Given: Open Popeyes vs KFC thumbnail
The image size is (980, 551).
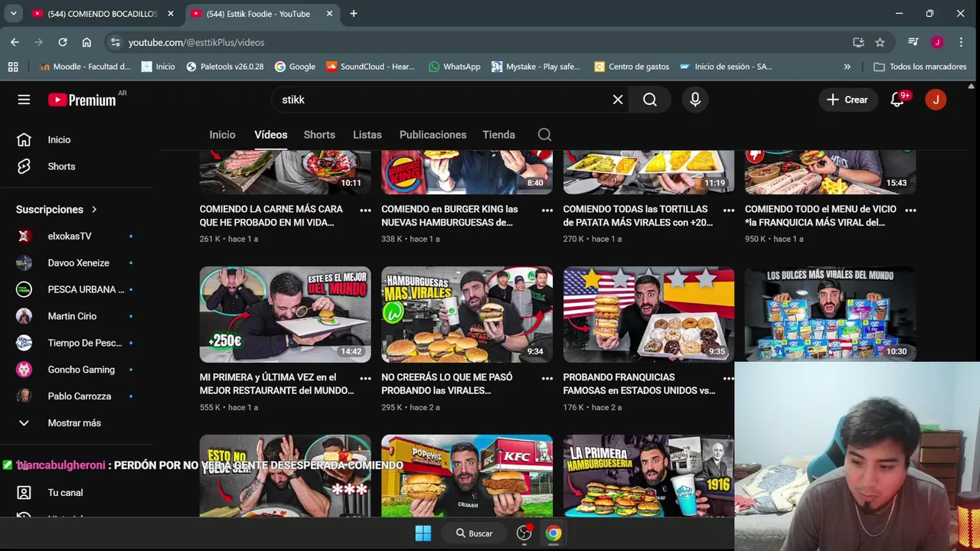Looking at the screenshot, I should coord(467,475).
